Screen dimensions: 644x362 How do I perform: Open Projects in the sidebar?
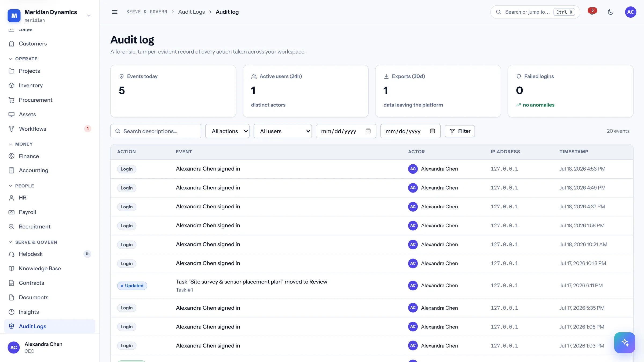[x=50, y=71]
